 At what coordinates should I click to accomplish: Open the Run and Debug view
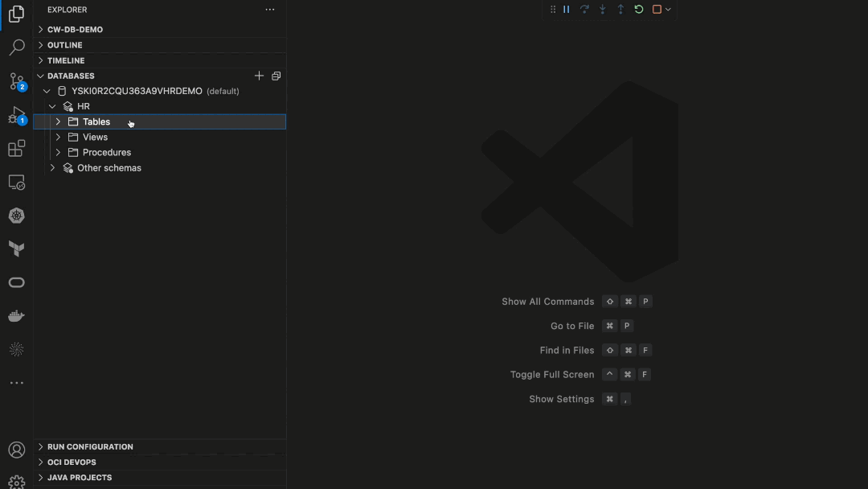pyautogui.click(x=16, y=115)
